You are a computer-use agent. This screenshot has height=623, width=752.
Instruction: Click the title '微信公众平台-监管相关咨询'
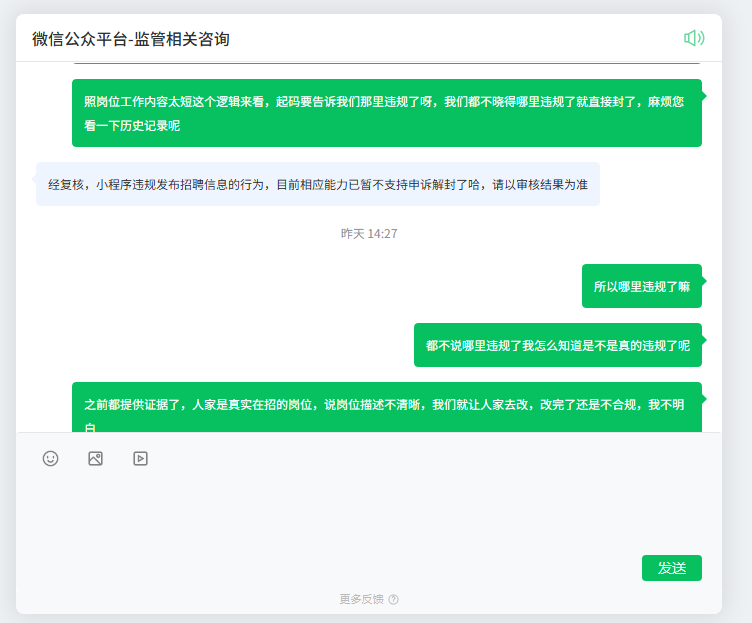[x=130, y=39]
